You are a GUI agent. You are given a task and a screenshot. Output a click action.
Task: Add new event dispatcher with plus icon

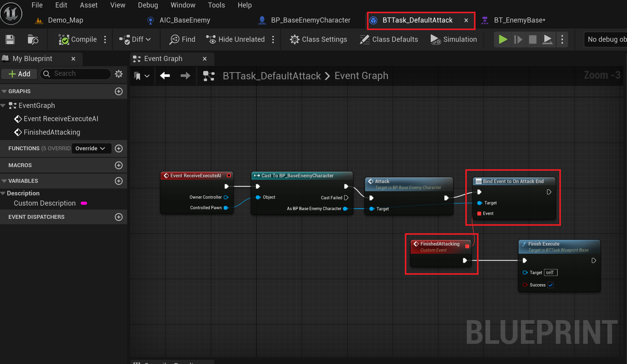[119, 217]
